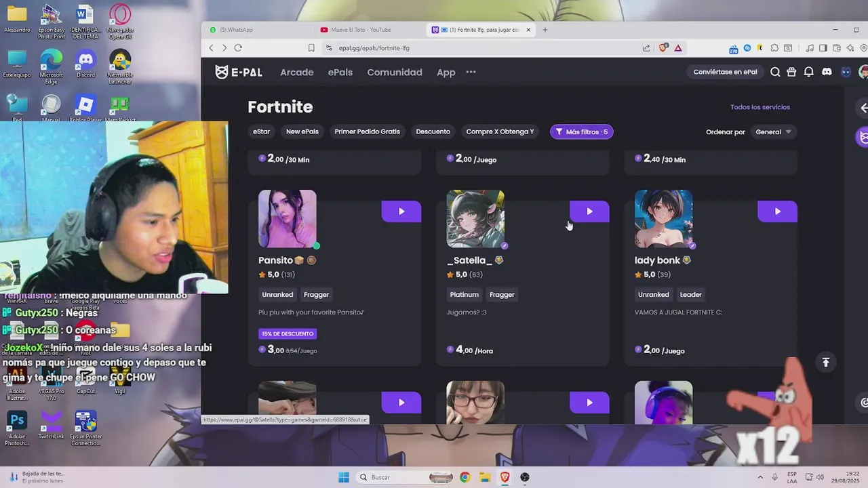Toggle the browser sidebar panel icon

[823, 48]
